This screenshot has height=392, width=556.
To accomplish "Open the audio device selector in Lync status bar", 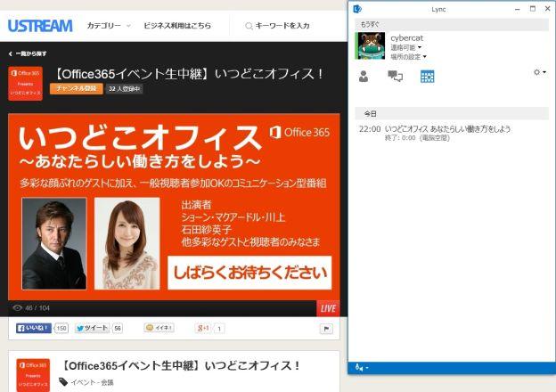I will coord(362,368).
